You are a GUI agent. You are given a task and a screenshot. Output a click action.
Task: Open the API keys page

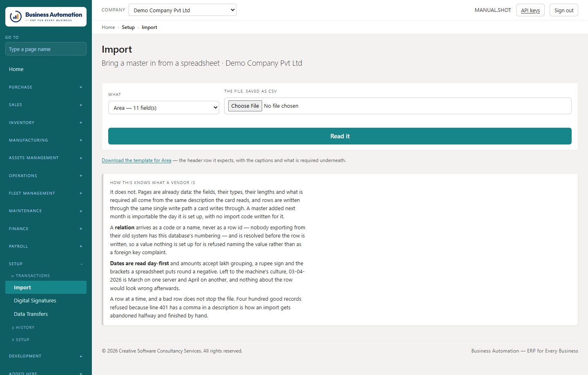click(x=530, y=10)
